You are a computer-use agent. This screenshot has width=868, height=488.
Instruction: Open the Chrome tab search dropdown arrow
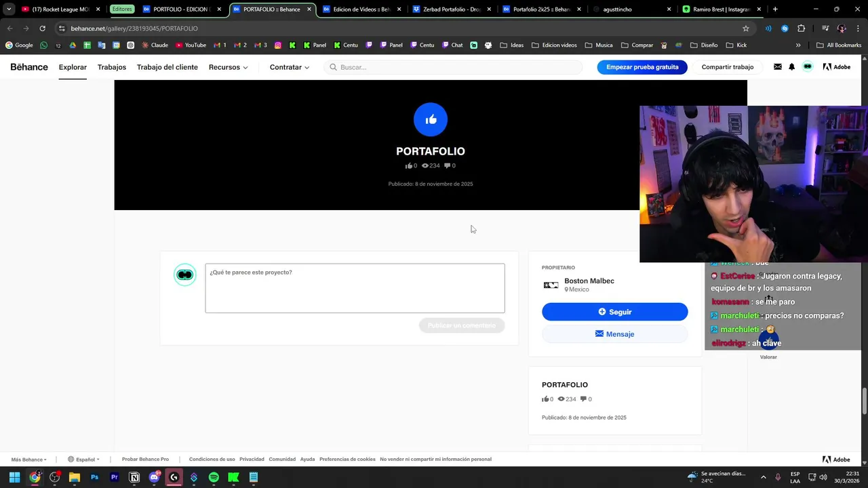pos(9,9)
